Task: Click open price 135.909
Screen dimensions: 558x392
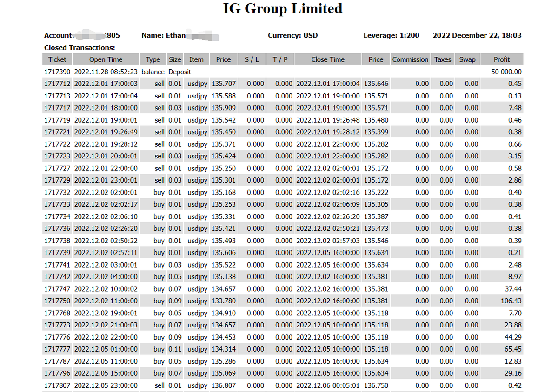Action: pos(224,108)
